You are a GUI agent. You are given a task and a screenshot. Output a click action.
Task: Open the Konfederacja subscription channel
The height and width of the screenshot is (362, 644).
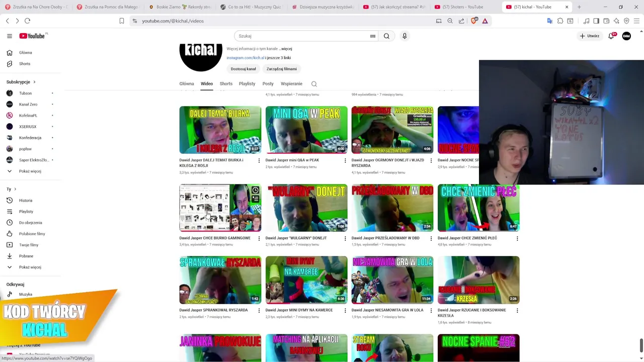[30, 138]
